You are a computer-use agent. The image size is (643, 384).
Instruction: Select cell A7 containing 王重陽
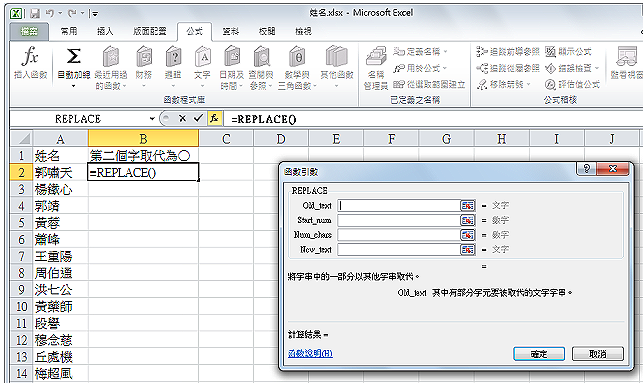[x=60, y=256]
